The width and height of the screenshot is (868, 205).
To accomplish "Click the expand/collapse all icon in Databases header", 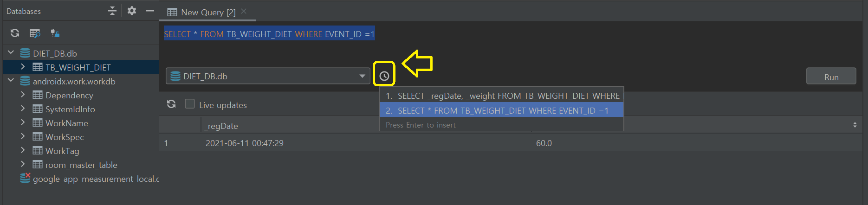I will pyautogui.click(x=112, y=11).
